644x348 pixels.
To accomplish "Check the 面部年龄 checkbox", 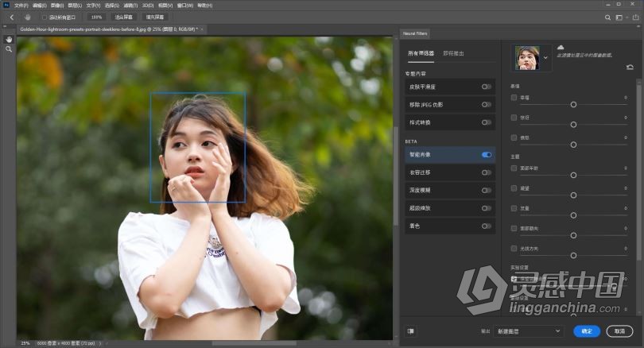I will [514, 168].
